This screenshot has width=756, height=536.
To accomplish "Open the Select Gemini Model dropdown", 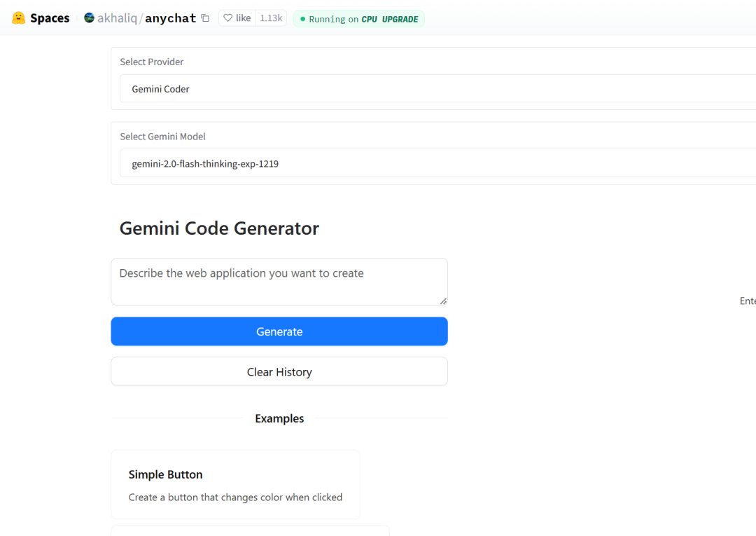I will [434, 163].
